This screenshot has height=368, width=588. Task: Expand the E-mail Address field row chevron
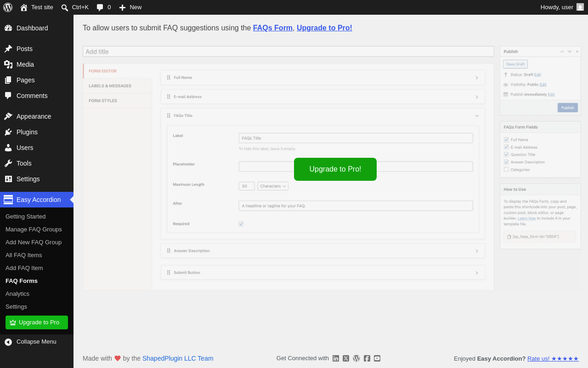point(477,97)
